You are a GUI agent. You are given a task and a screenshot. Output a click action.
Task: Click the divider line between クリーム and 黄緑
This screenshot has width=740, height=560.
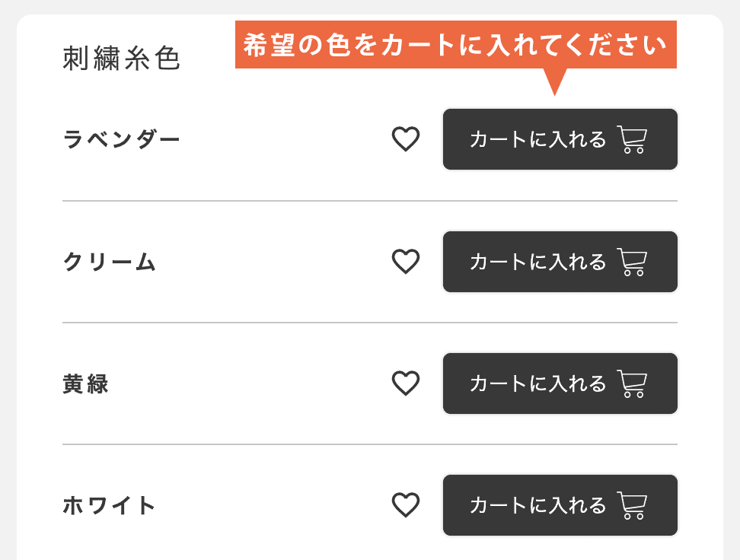click(x=369, y=323)
